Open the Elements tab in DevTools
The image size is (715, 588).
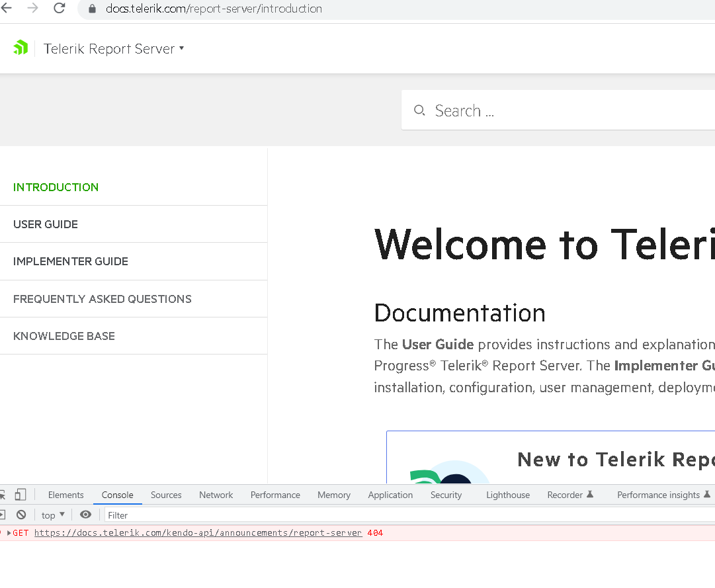[x=65, y=495]
